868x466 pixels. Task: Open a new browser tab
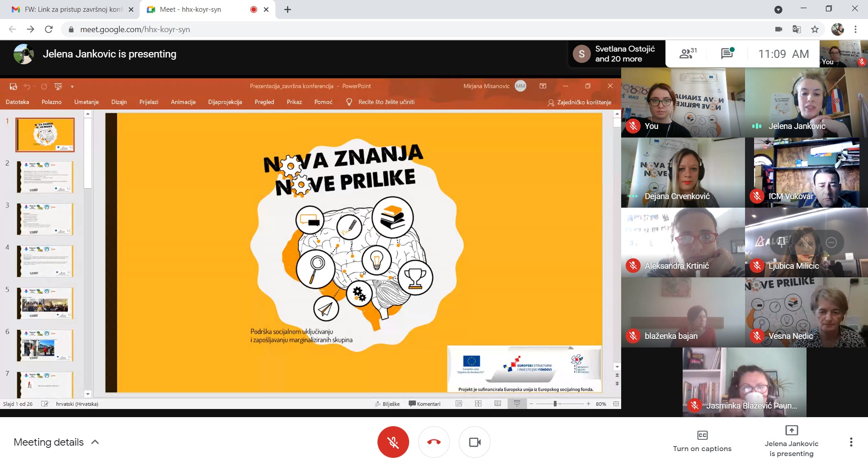288,10
